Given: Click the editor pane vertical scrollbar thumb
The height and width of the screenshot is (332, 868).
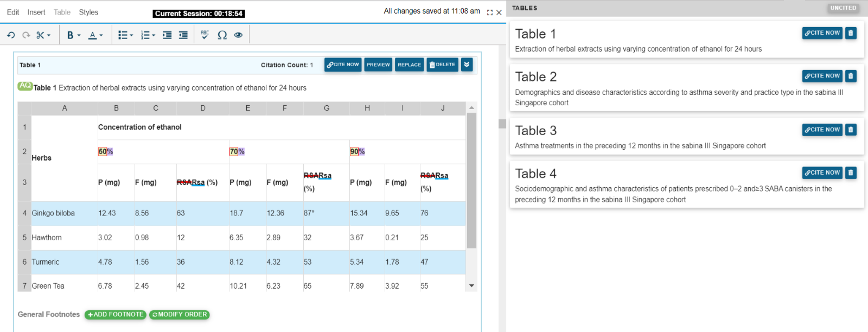Looking at the screenshot, I should tap(502, 124).
